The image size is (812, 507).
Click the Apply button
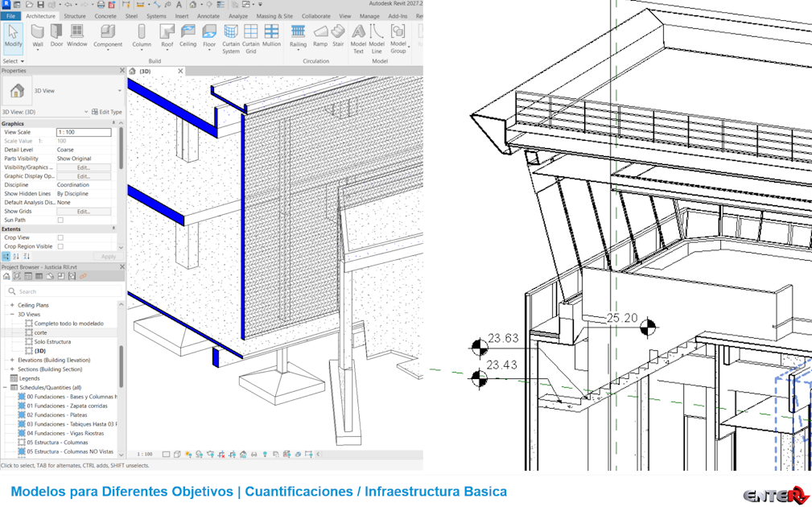pos(108,257)
